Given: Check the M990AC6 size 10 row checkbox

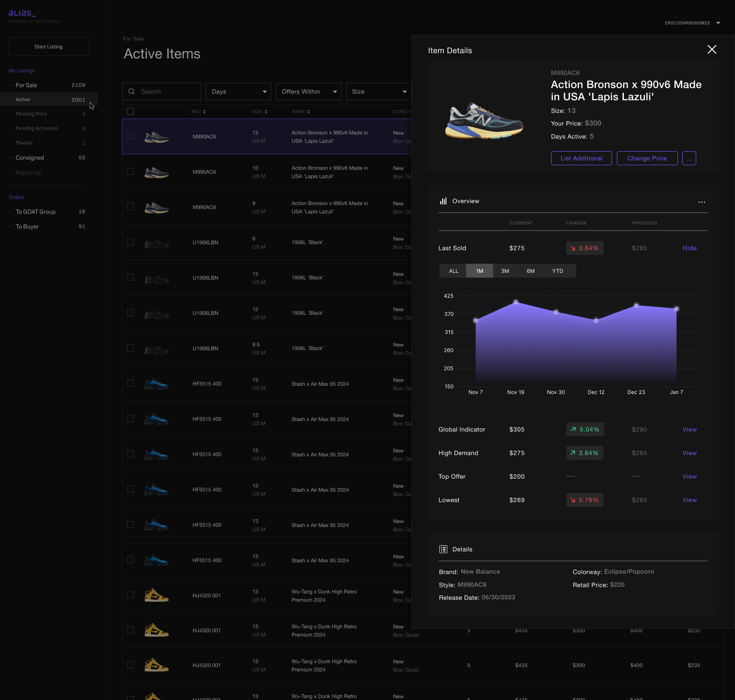Looking at the screenshot, I should click(130, 171).
